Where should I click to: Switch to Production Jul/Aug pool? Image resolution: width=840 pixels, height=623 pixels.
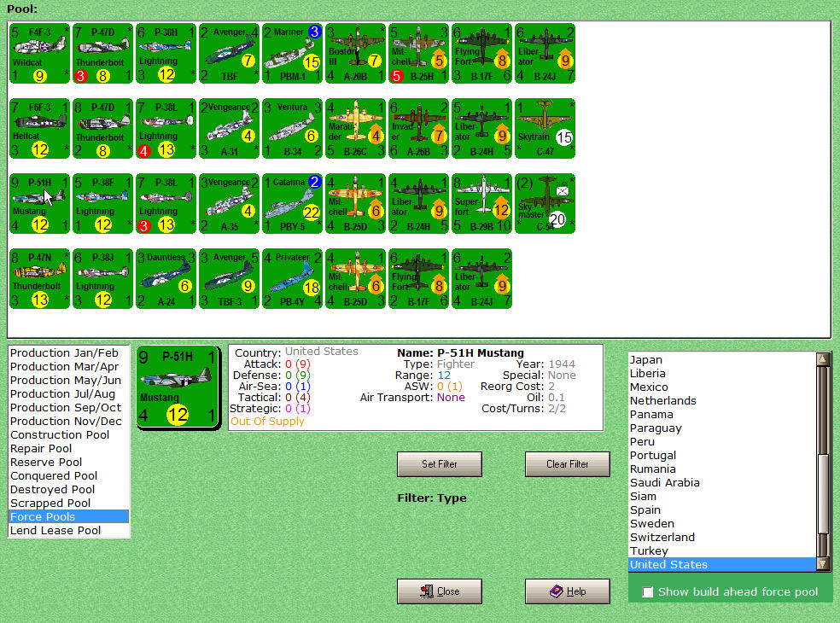(69, 393)
